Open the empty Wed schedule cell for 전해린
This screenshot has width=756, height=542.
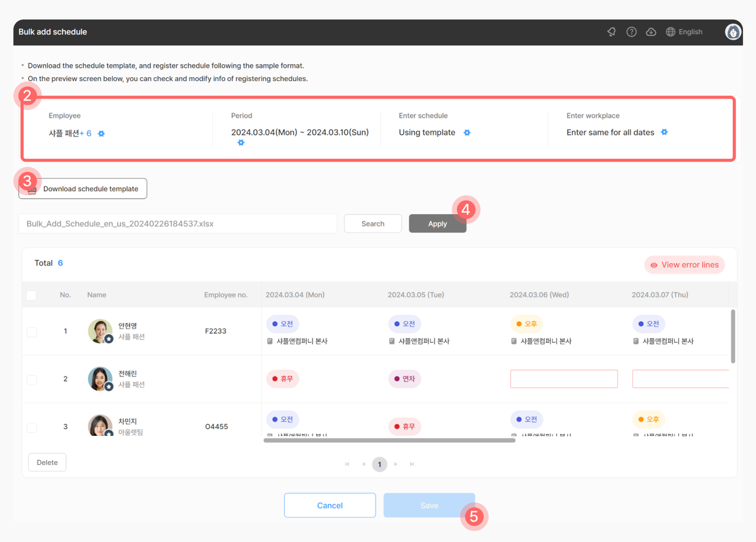coord(564,379)
